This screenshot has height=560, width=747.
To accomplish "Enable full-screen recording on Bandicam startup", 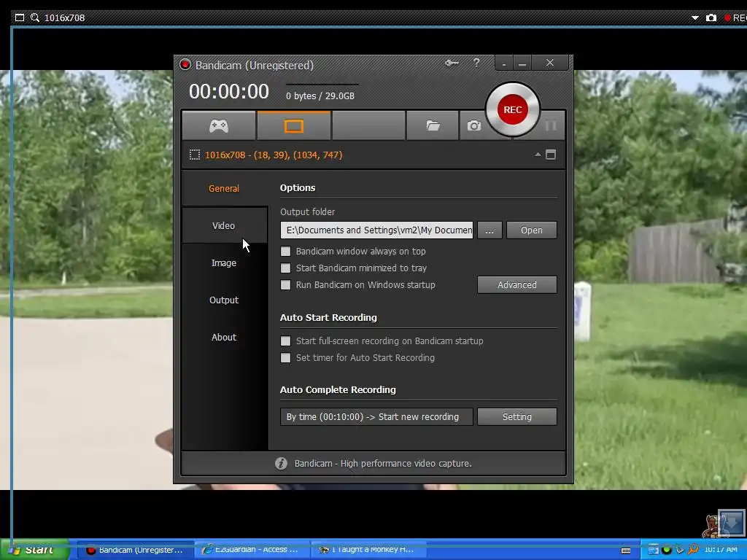I will point(285,341).
